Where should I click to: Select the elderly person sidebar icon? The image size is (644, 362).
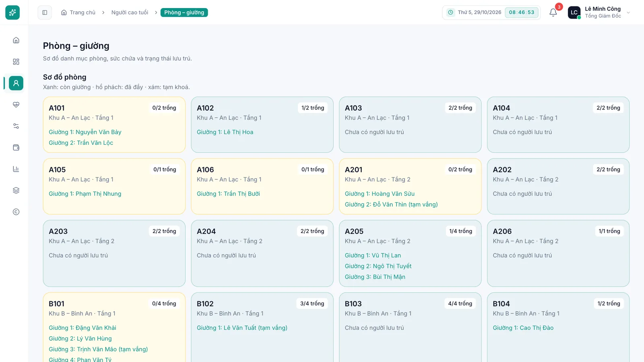point(16,83)
